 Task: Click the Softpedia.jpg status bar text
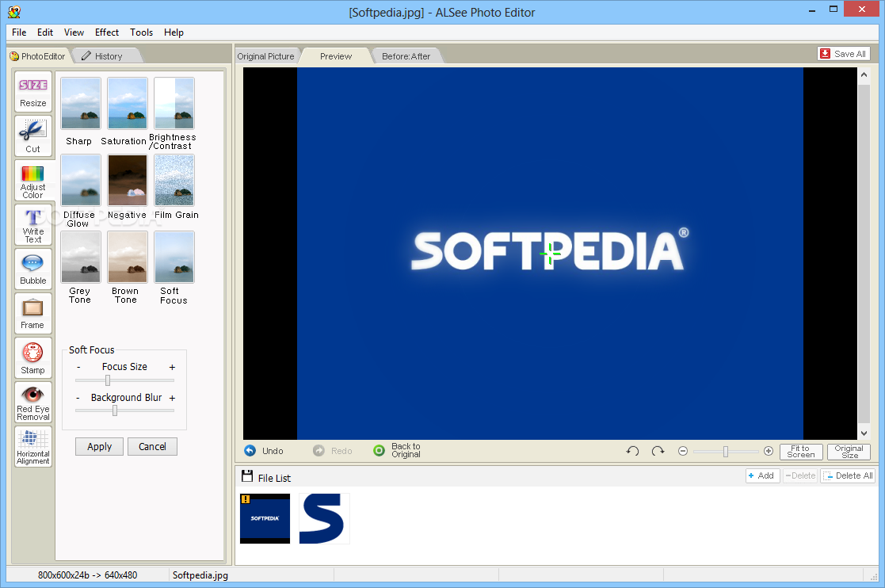[200, 575]
